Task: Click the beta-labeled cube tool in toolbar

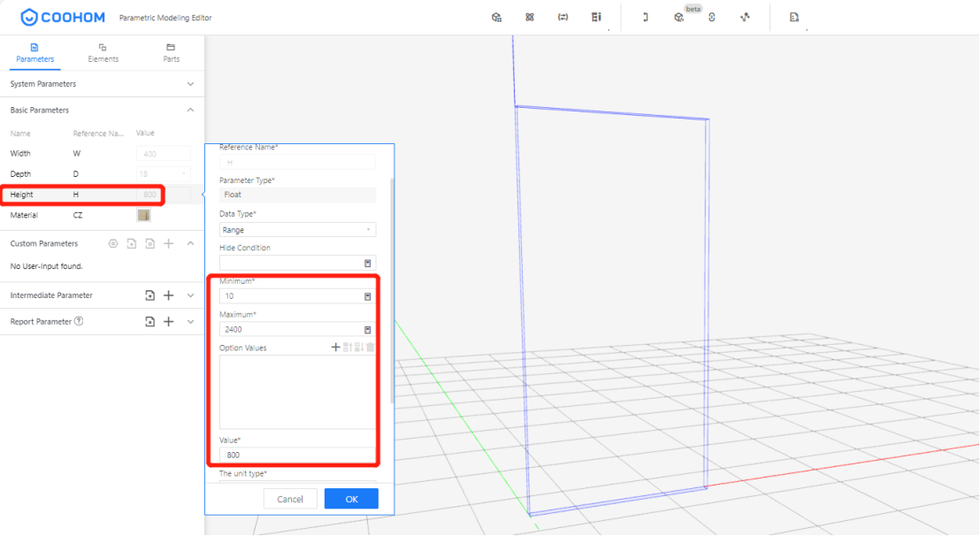Action: tap(678, 18)
